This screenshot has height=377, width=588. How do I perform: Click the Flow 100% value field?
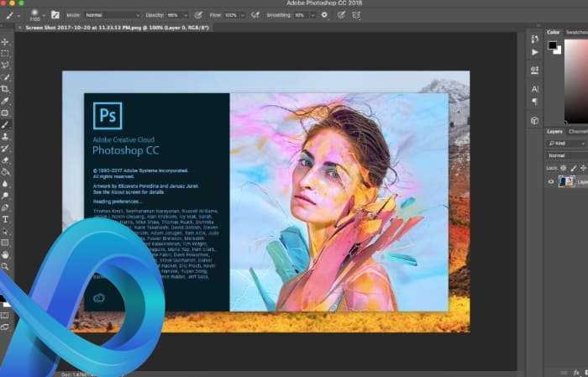pos(231,15)
